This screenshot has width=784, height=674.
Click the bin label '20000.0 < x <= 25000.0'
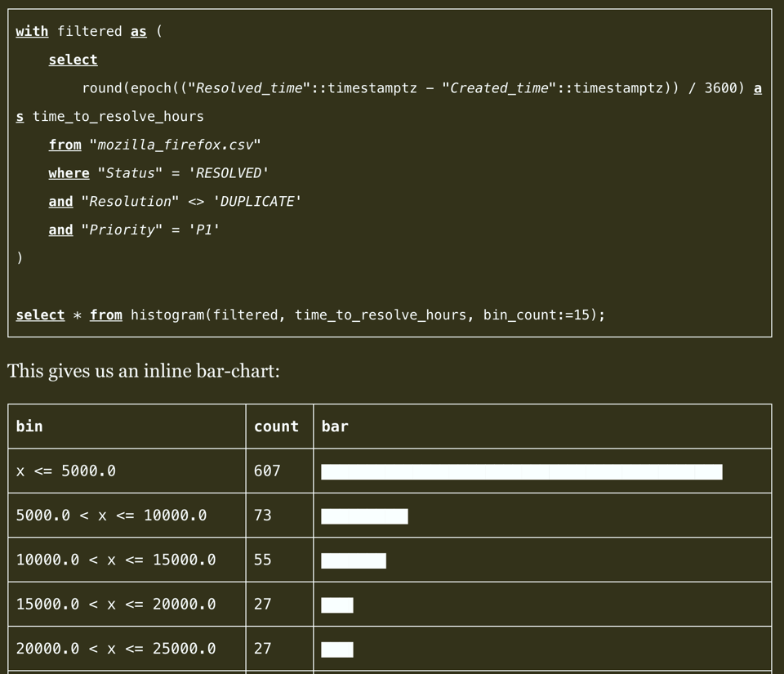(114, 648)
